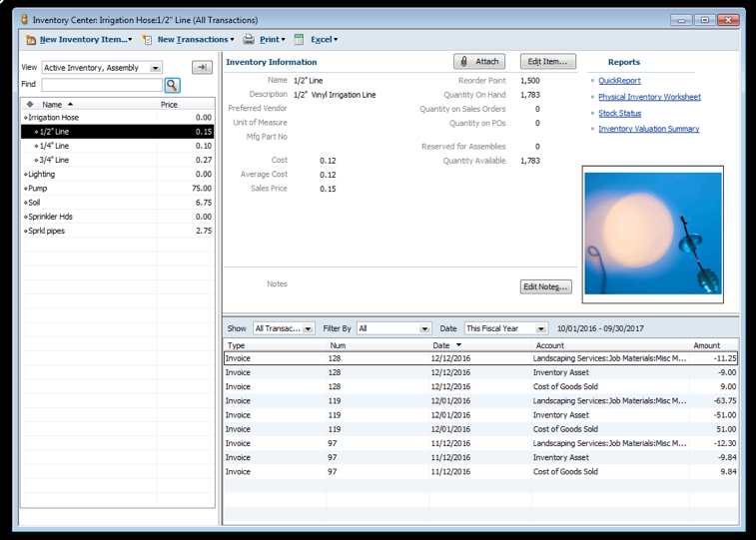Select the 3/4" Line item
The width and height of the screenshot is (756, 540).
pos(118,160)
